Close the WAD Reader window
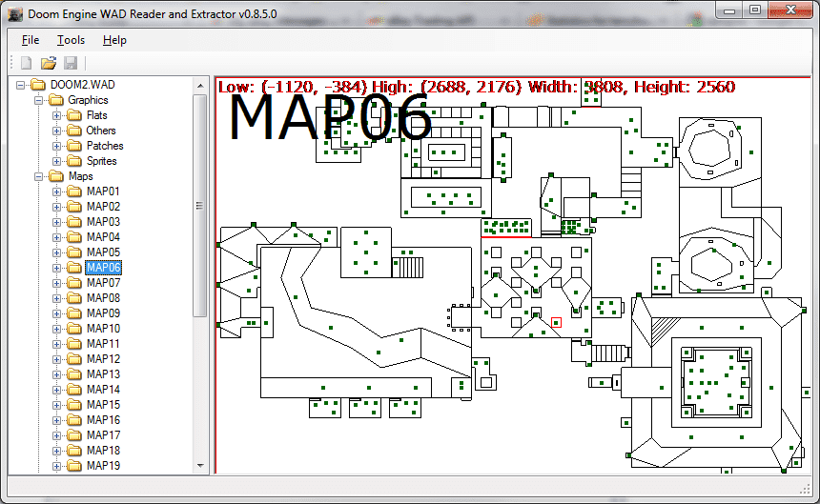820x504 pixels. point(790,10)
